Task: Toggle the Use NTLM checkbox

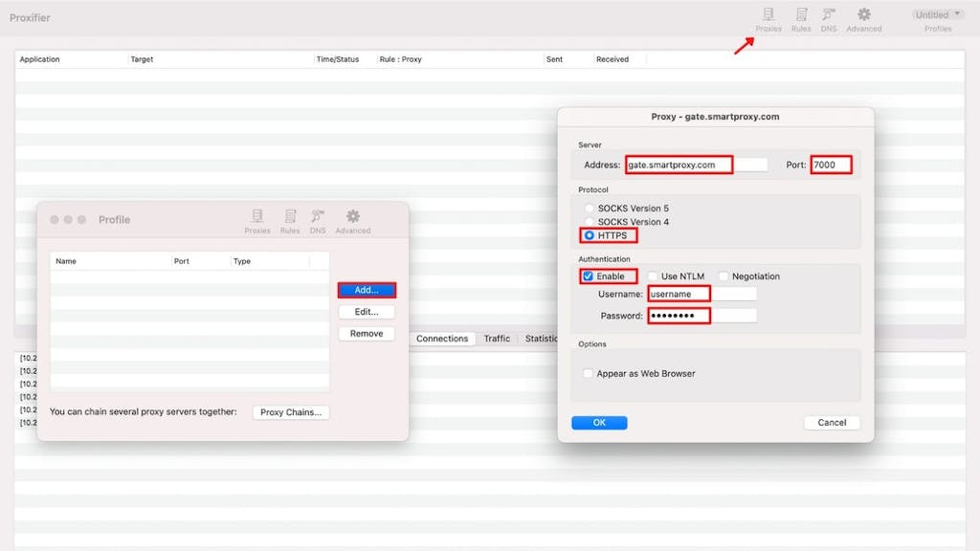Action: point(653,276)
